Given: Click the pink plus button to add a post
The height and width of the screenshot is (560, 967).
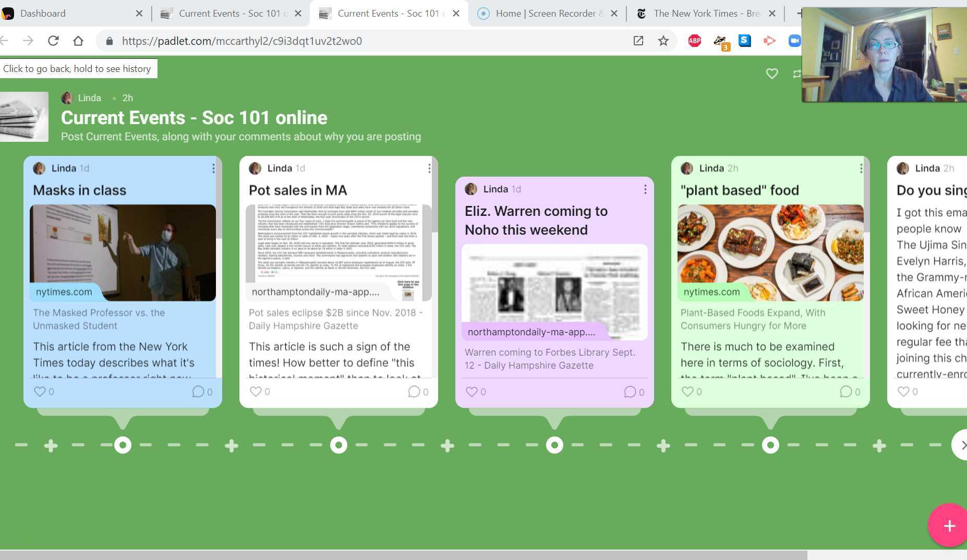Looking at the screenshot, I should tap(949, 526).
